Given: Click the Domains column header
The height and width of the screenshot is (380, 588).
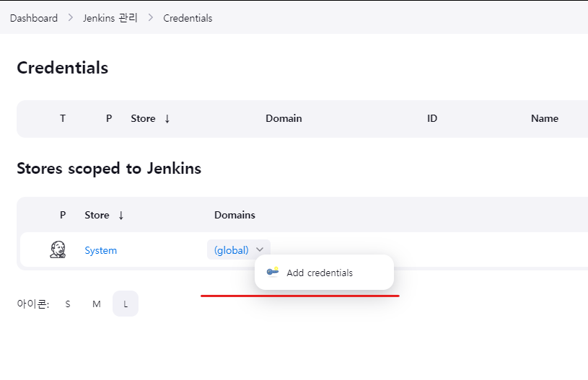Looking at the screenshot, I should coord(234,215).
